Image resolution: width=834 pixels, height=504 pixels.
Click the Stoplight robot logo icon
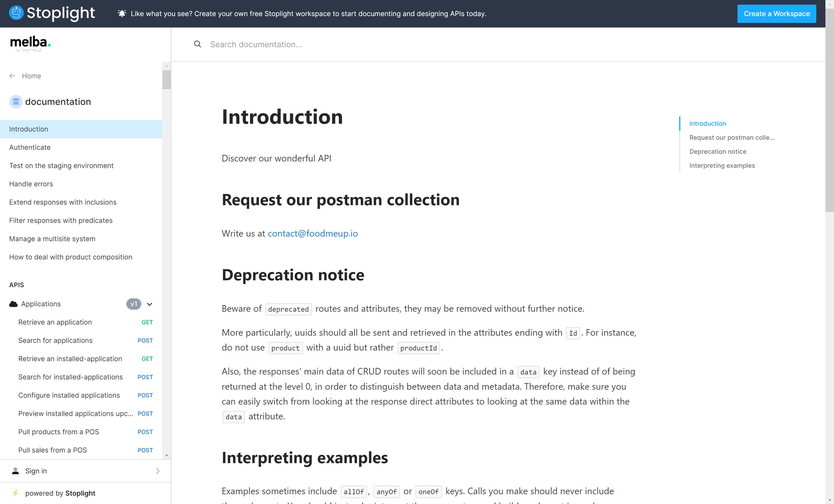pyautogui.click(x=16, y=13)
